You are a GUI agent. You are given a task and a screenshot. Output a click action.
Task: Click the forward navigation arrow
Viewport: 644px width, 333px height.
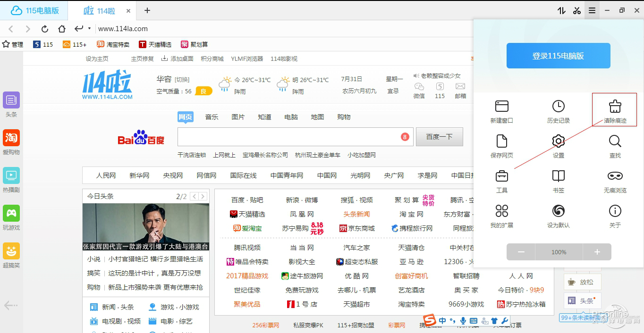coord(28,29)
